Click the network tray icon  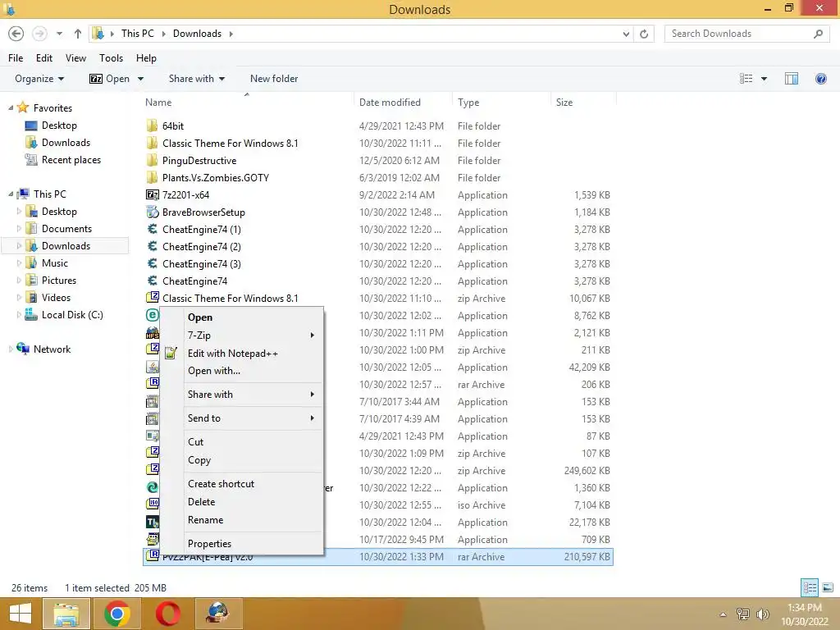[743, 614]
